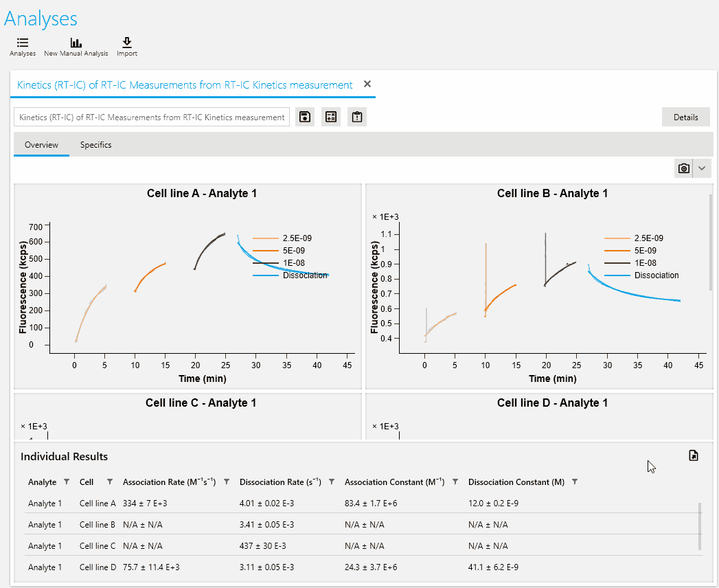The height and width of the screenshot is (588, 719).
Task: Click the clipboard icon next to the name field
Action: coord(357,117)
